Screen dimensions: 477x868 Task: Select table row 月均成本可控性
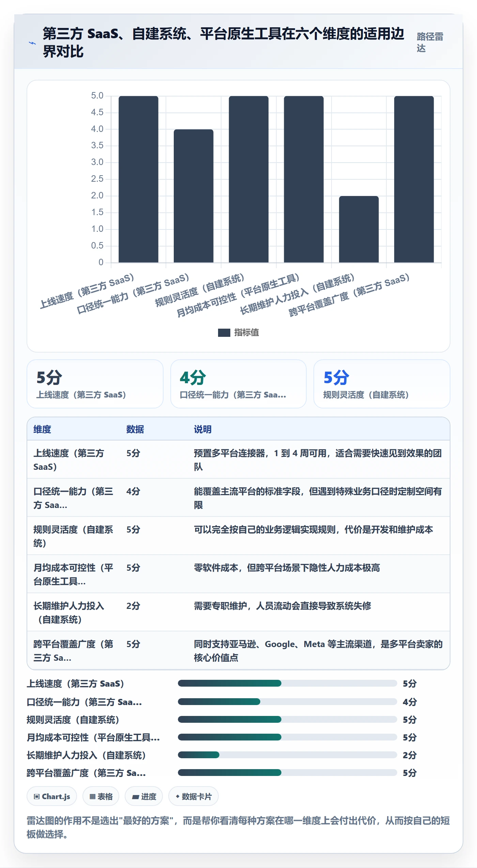coord(238,574)
